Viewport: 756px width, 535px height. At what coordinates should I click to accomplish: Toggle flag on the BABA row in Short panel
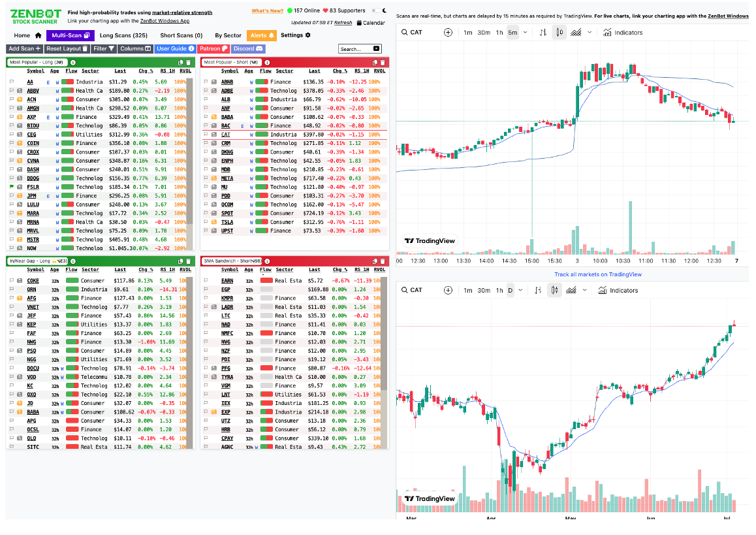click(206, 117)
